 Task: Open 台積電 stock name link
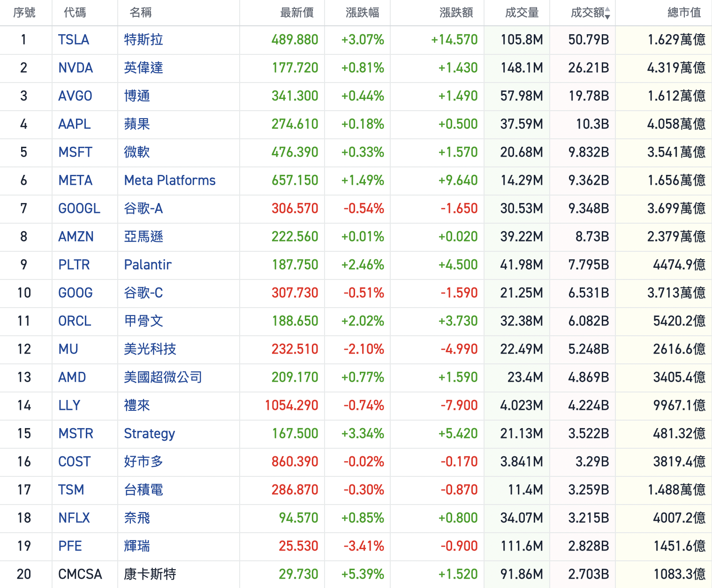pyautogui.click(x=144, y=490)
